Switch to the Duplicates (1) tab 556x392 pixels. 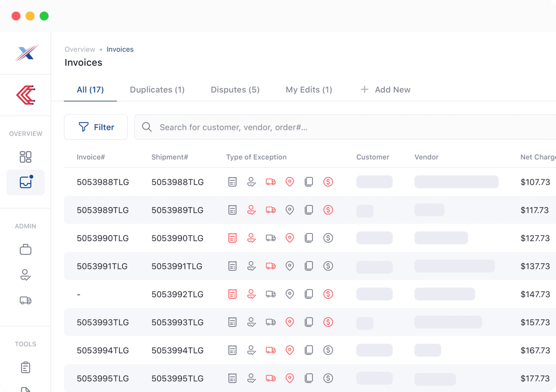point(157,90)
